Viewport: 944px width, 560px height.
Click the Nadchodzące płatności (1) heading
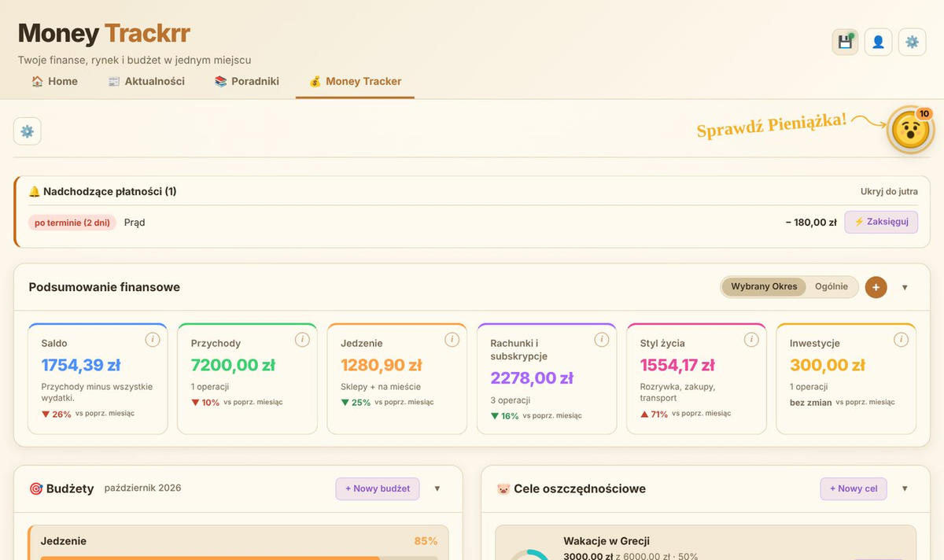coord(102,191)
